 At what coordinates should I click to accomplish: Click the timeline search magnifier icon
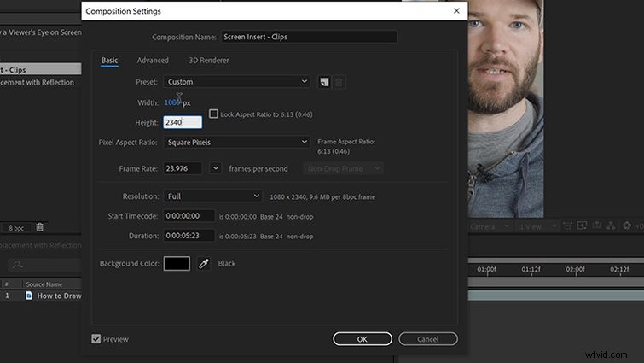(x=17, y=265)
